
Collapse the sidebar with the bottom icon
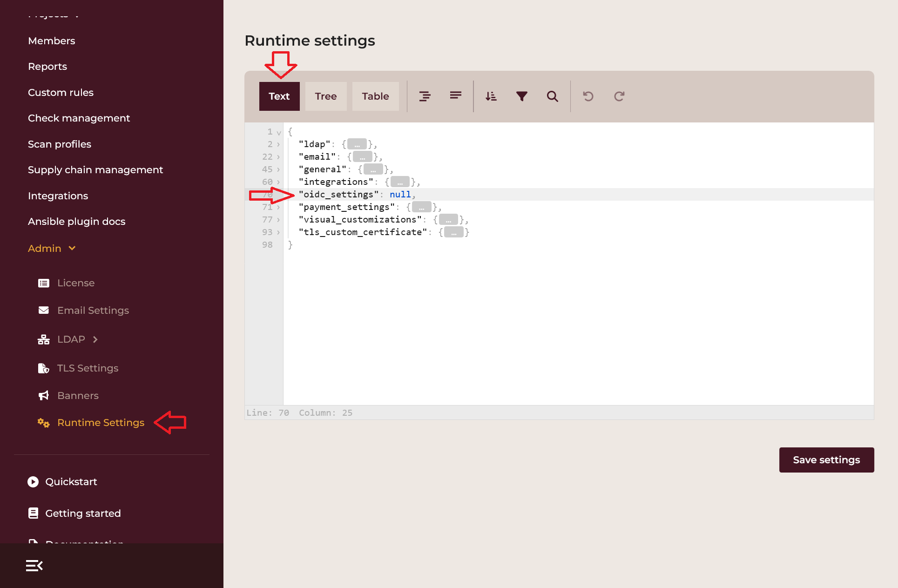click(x=34, y=566)
